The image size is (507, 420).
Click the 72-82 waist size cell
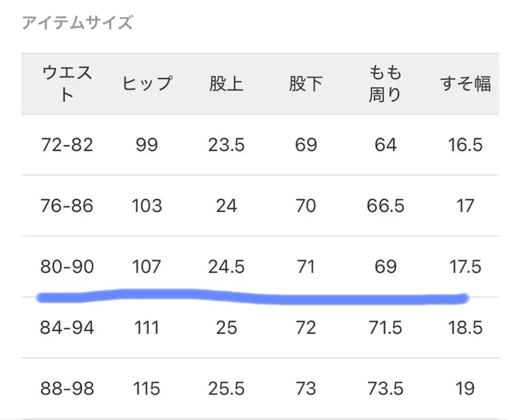point(67,145)
